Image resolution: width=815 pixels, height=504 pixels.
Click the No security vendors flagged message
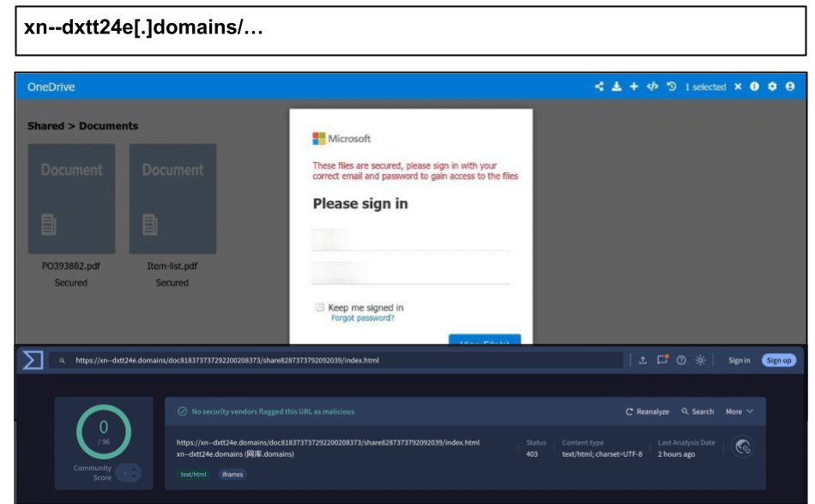[273, 411]
